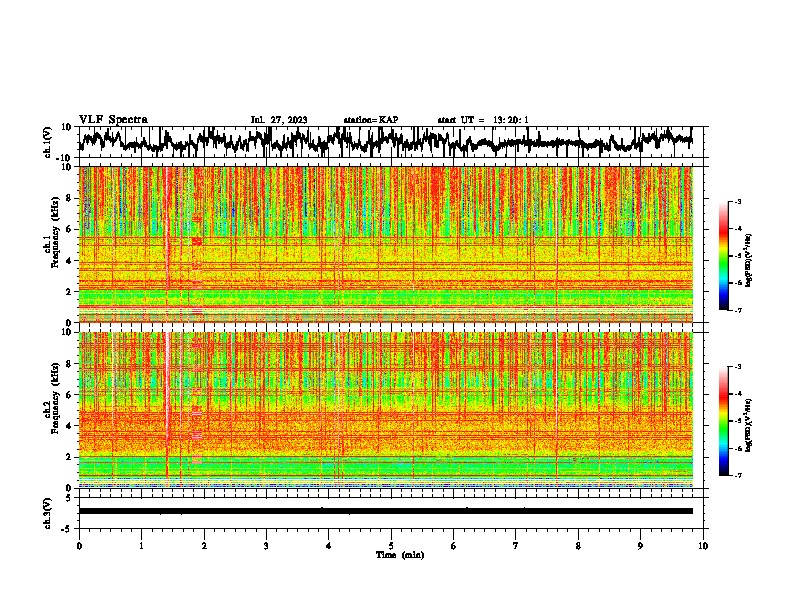
Task: Click the "4" minute tick on time axis
Action: click(x=328, y=546)
